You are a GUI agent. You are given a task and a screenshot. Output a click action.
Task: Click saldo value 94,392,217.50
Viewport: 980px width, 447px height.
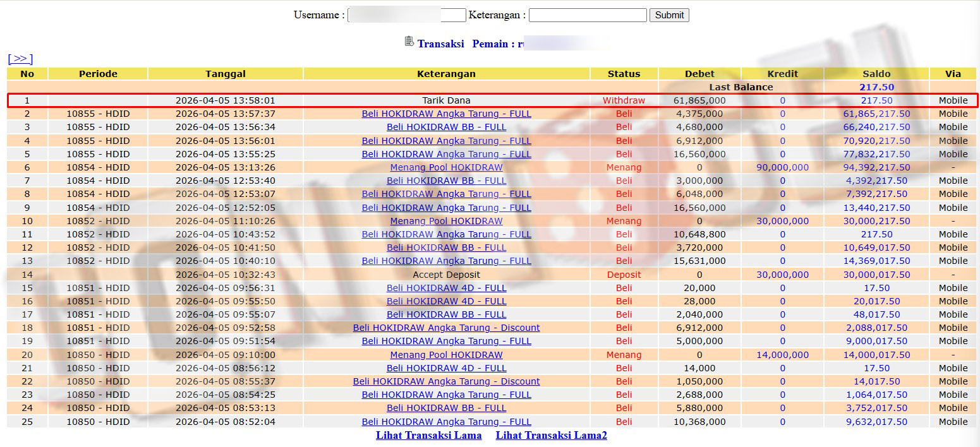click(x=876, y=167)
